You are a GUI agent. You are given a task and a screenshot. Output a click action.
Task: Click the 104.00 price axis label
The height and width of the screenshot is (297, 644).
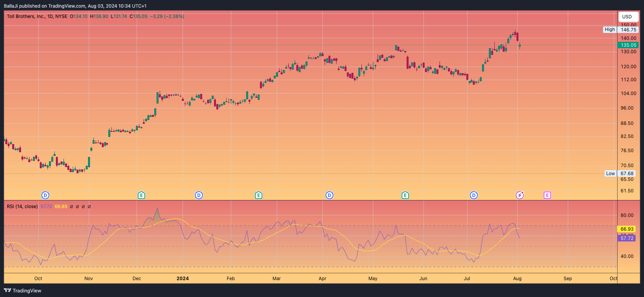(628, 94)
